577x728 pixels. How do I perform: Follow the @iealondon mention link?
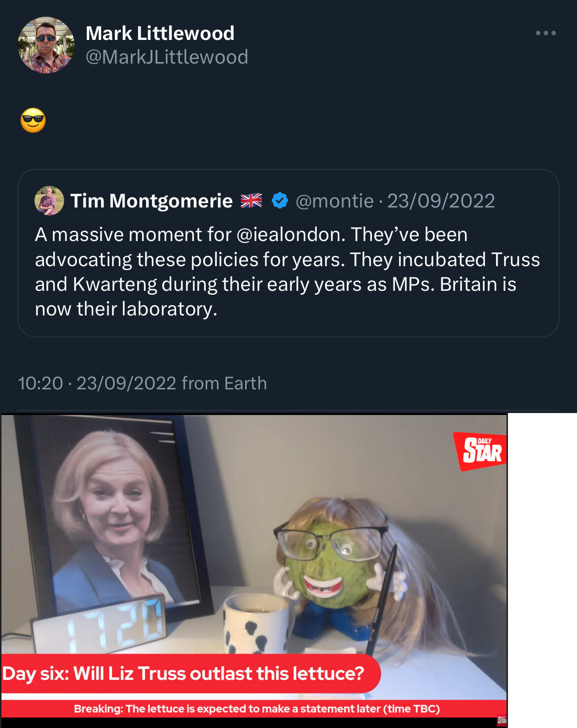point(290,235)
